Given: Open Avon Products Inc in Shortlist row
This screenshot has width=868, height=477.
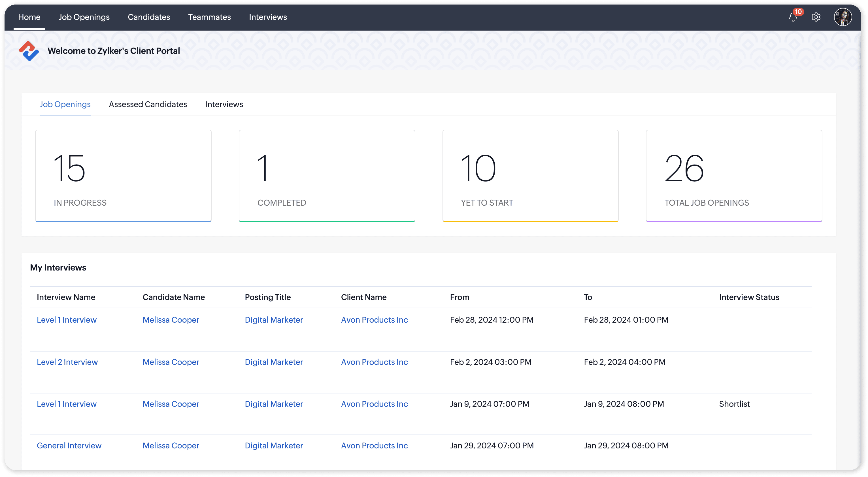Looking at the screenshot, I should click(374, 404).
